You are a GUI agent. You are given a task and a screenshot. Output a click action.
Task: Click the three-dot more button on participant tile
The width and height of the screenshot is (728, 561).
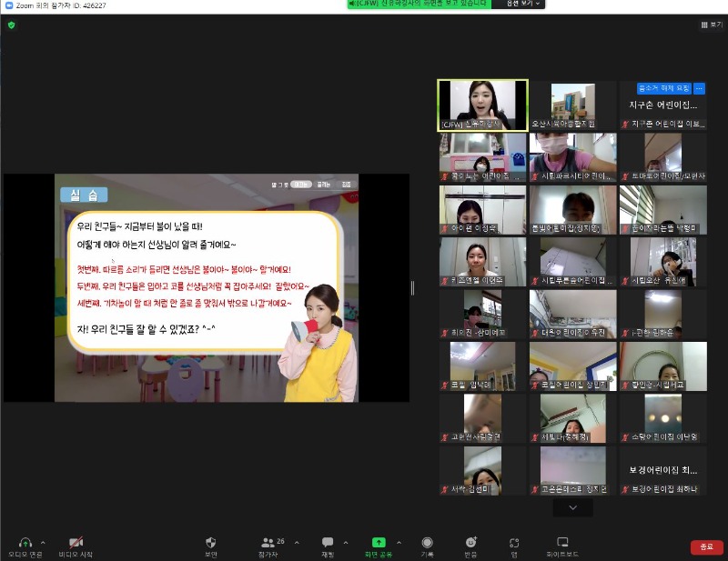(x=699, y=88)
